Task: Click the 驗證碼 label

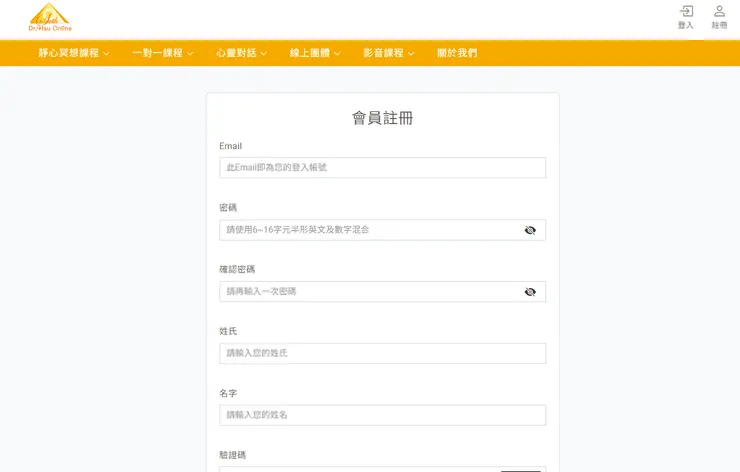Action: (x=233, y=455)
